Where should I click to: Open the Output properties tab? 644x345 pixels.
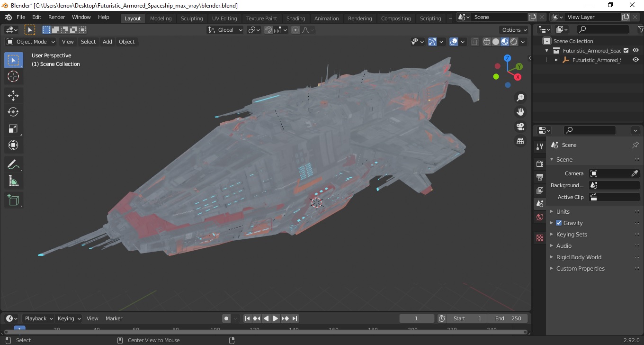coord(540,177)
